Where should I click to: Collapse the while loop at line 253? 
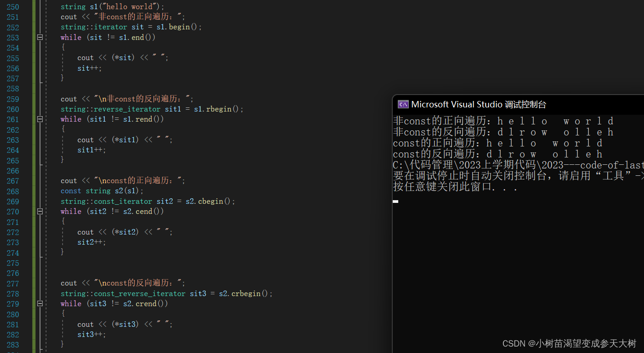point(40,37)
